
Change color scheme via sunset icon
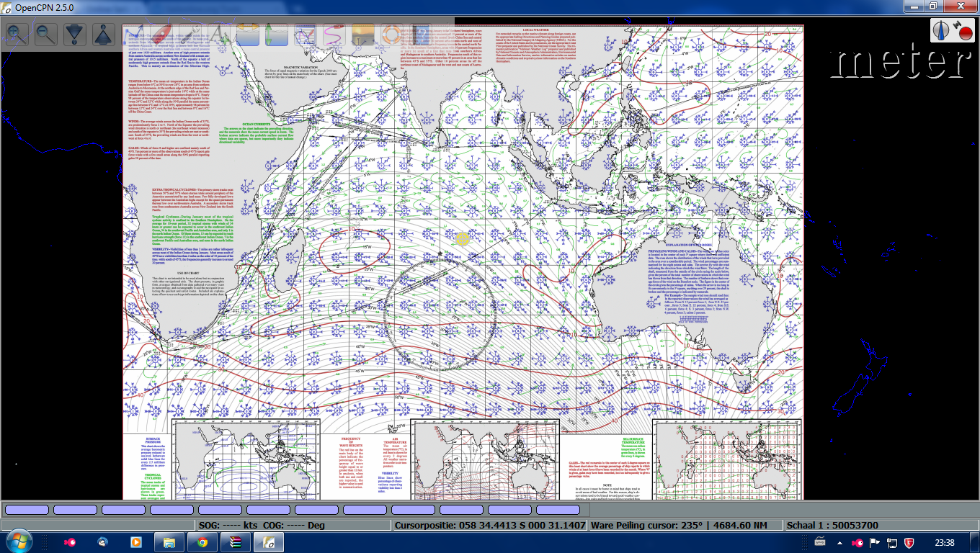[363, 34]
